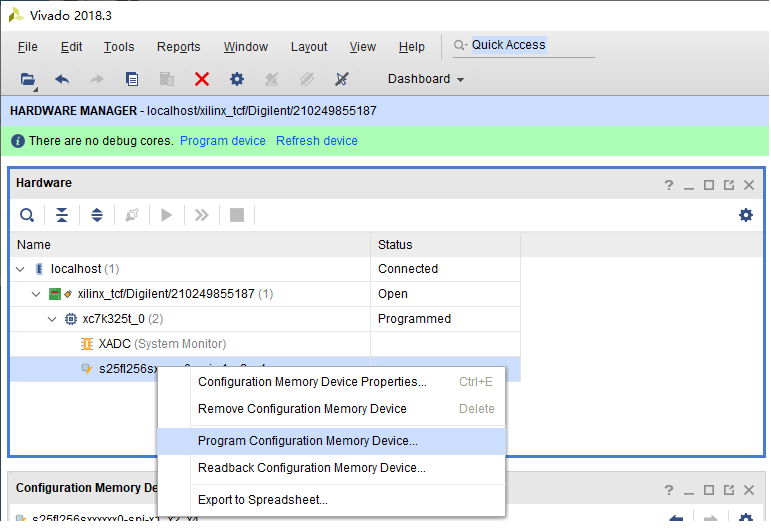Open settings with the toolbar gear icon
This screenshot has height=530, width=771.
pos(237,79)
